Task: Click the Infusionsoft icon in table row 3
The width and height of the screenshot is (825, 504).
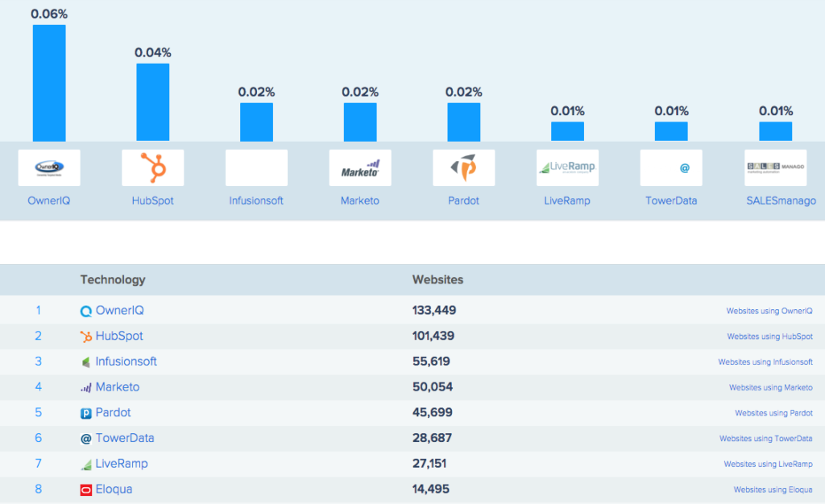Action: 85,362
